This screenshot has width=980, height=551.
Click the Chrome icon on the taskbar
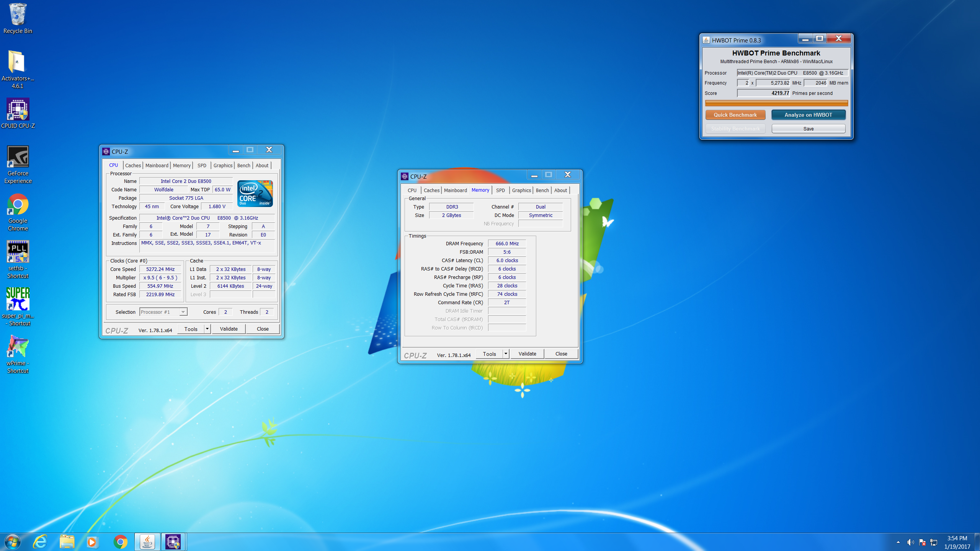click(120, 542)
